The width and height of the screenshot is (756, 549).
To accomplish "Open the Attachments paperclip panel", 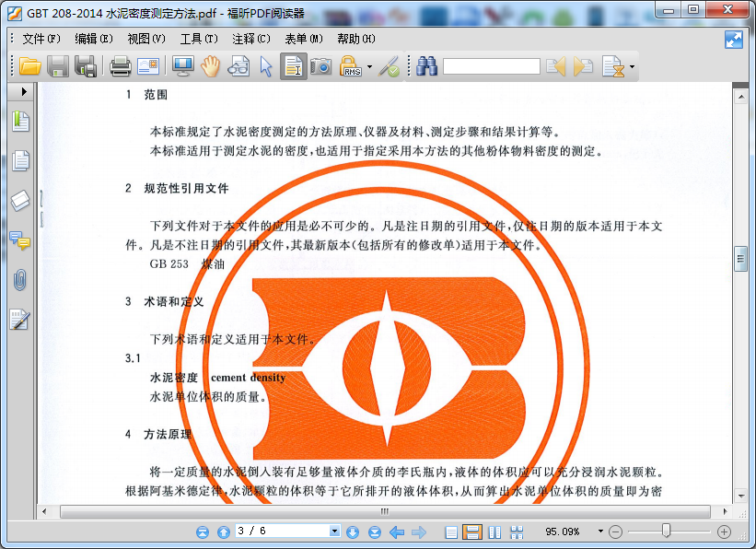I will coord(19,280).
